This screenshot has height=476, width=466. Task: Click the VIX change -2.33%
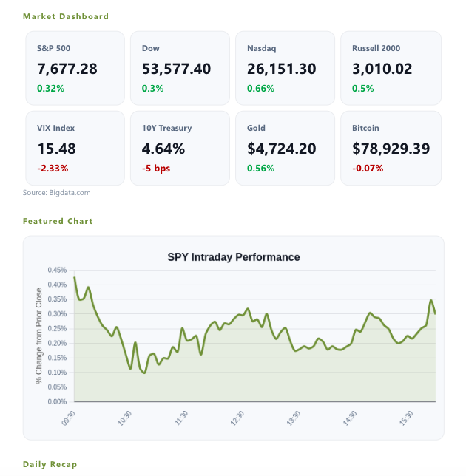(53, 169)
